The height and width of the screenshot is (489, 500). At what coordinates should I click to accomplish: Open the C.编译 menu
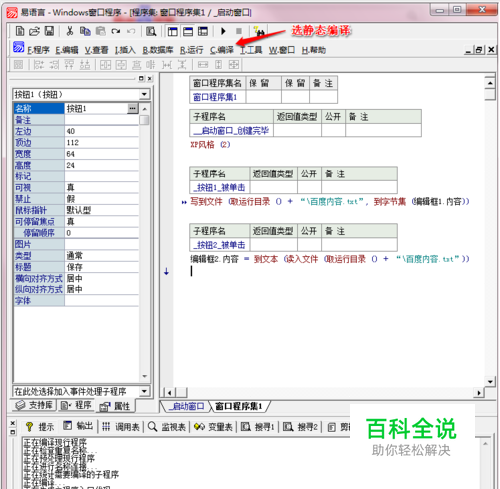222,50
